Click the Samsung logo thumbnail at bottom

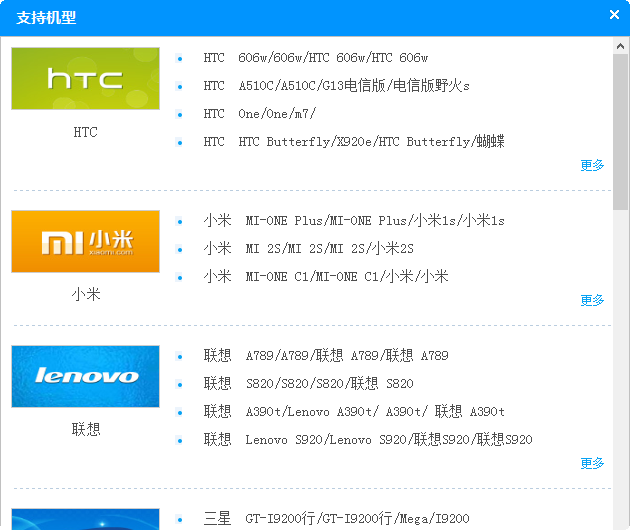86,519
